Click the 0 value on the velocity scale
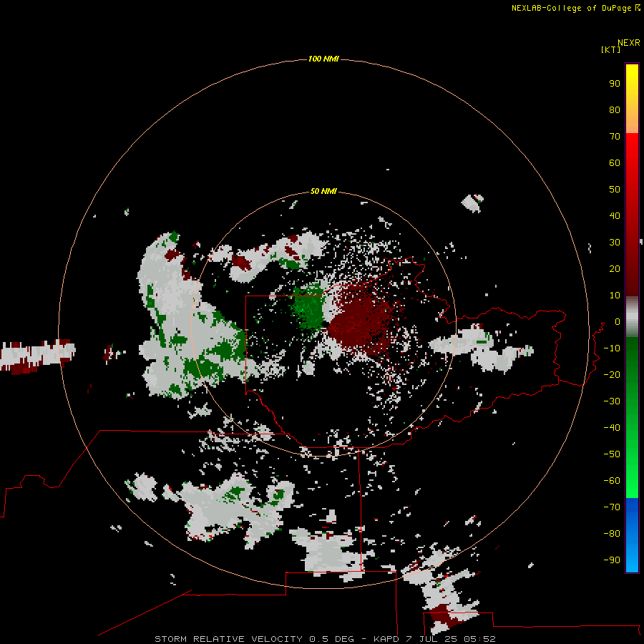This screenshot has width=644, height=644. [x=618, y=321]
